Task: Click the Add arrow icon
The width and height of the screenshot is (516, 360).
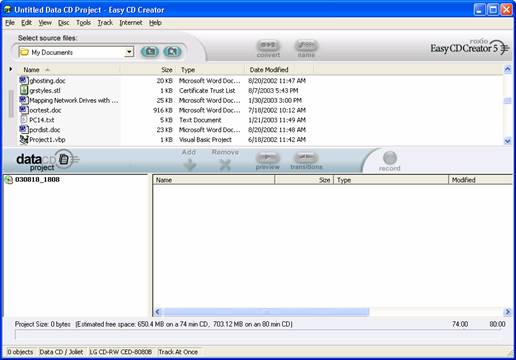Action: (x=190, y=165)
